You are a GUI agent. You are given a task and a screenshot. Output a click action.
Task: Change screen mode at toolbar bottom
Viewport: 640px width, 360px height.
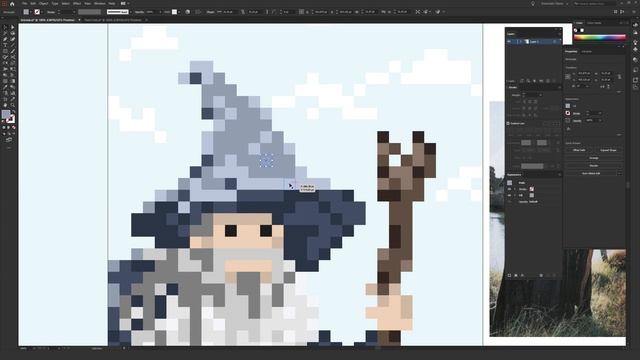(x=9, y=140)
